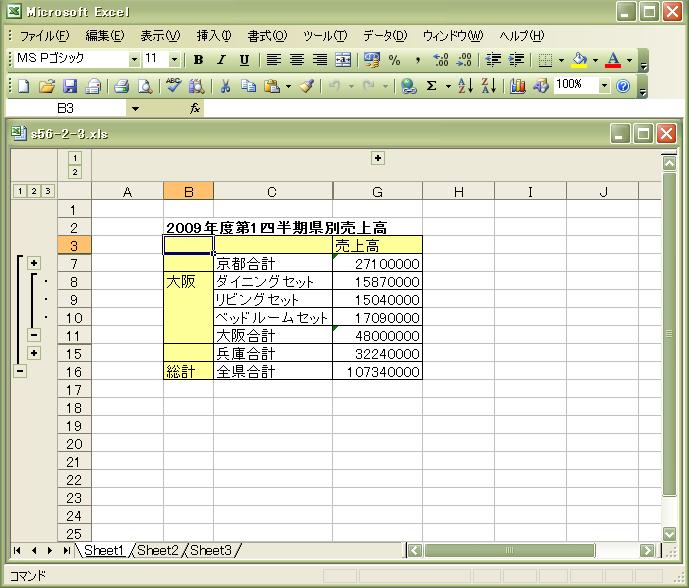The image size is (689, 588).
Task: Paste clipboard contents
Action: (272, 86)
